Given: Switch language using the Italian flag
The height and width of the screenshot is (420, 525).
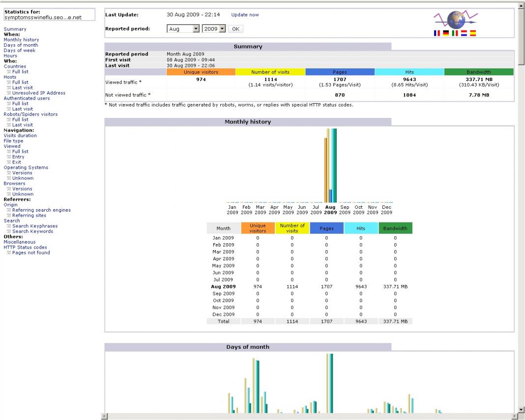Looking at the screenshot, I should [455, 33].
